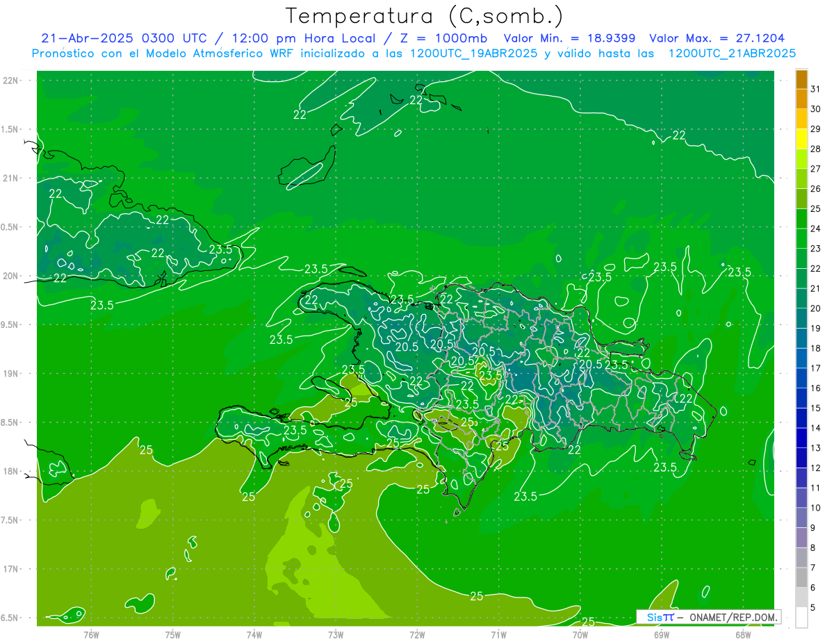The width and height of the screenshot is (834, 644).
Task: Click the latitude axis label '18N'
Action: tap(11, 472)
